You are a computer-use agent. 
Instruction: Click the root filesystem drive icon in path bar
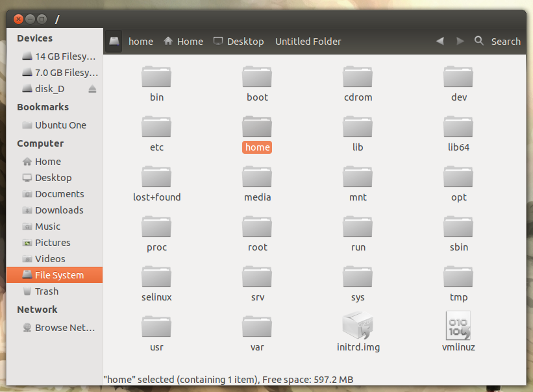(114, 42)
